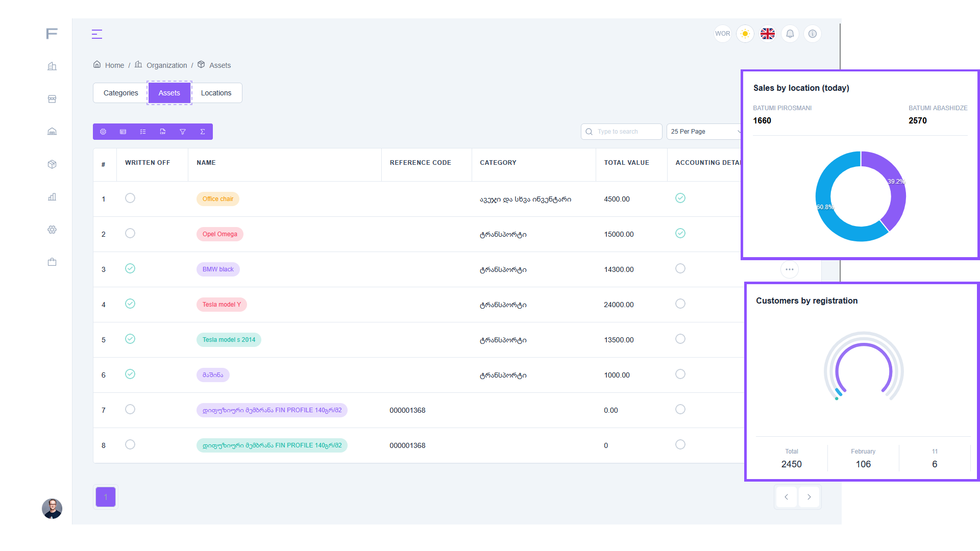This screenshot has height=551, width=980.
Task: Switch to the Categories tab
Action: tap(120, 93)
